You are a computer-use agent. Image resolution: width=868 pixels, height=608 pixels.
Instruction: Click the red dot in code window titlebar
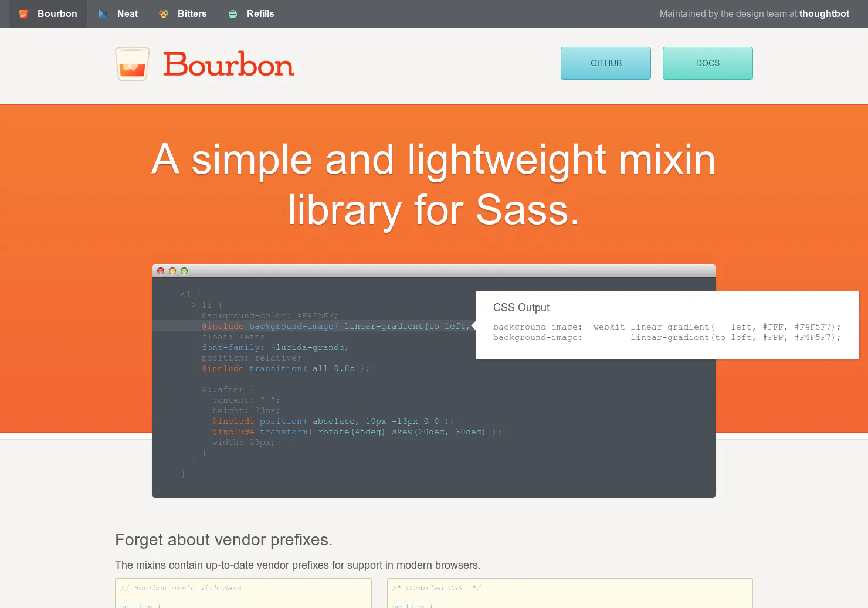[161, 271]
